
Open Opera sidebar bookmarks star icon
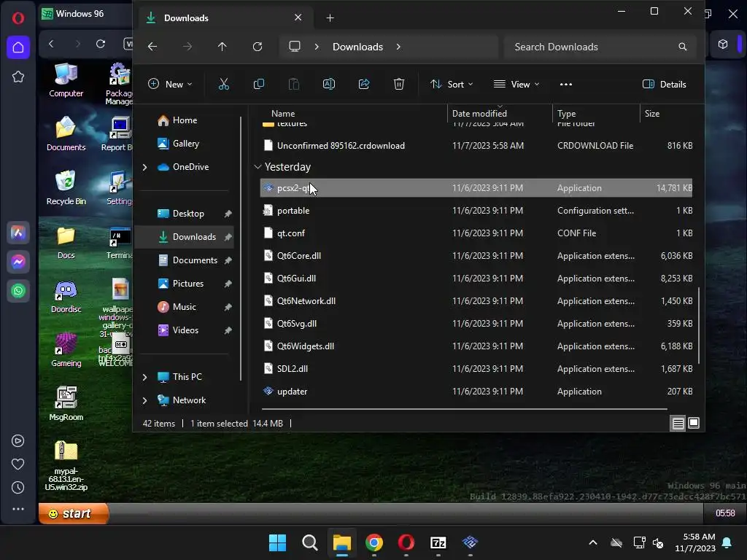(x=18, y=77)
